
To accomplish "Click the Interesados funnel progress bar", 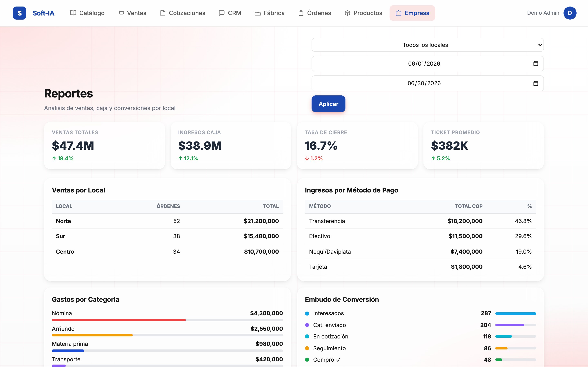I will [516, 314].
